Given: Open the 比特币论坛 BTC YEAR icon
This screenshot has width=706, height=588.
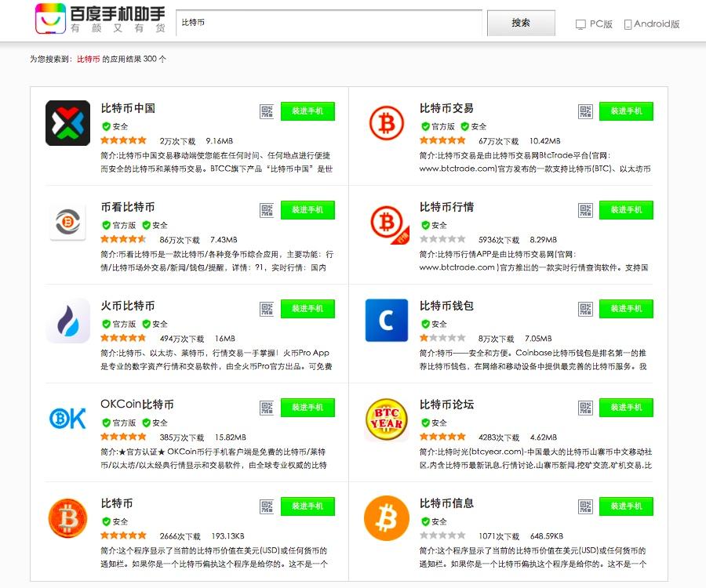Looking at the screenshot, I should tap(386, 419).
